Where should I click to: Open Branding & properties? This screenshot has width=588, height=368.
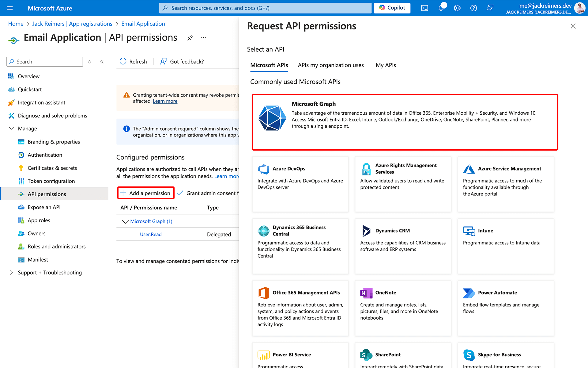pyautogui.click(x=54, y=142)
